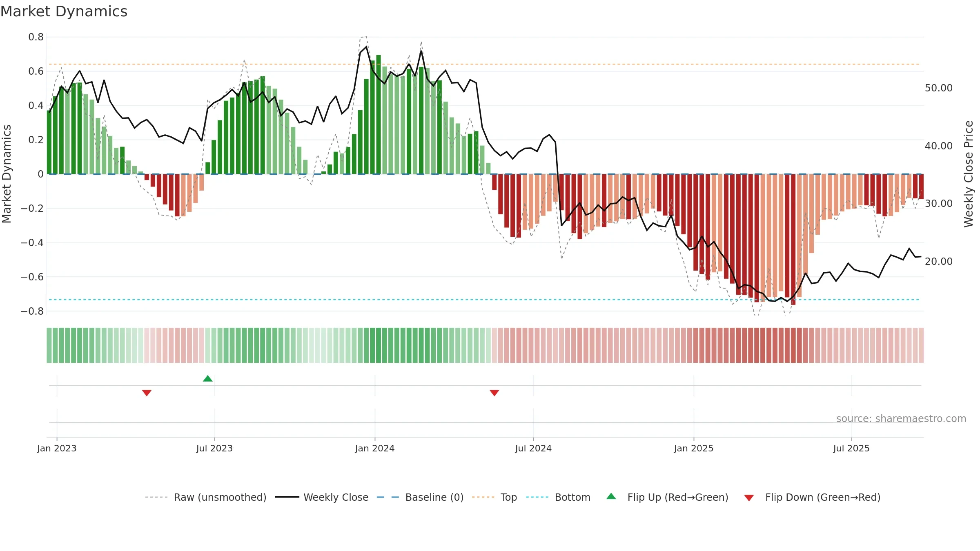Click the −0.8 left axis tick label

click(x=32, y=311)
